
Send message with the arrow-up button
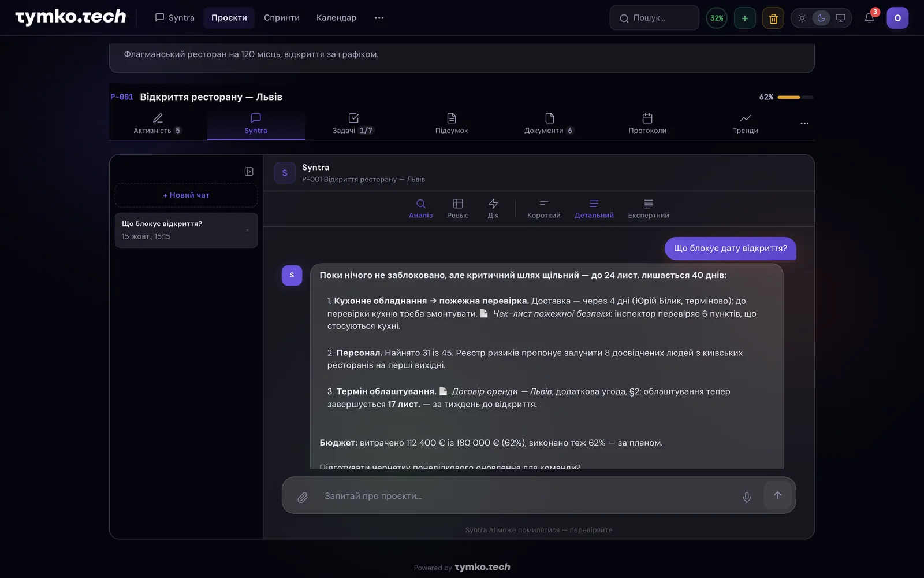coord(777,495)
